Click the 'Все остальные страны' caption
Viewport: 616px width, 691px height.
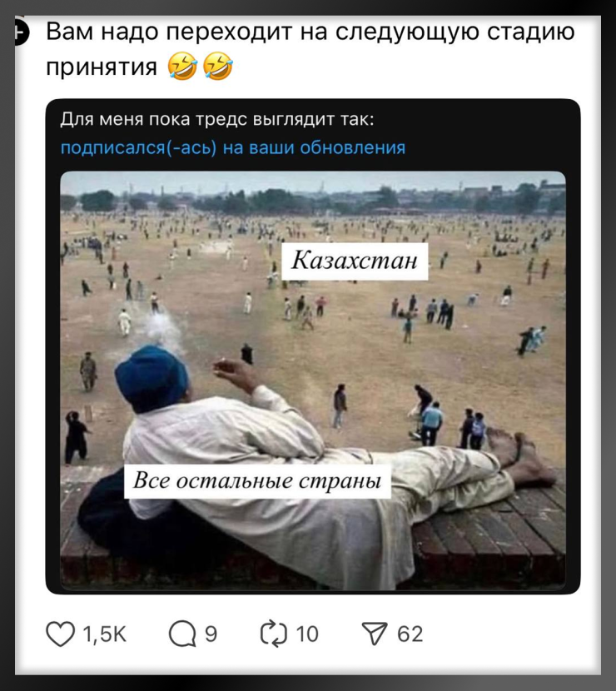point(257,481)
